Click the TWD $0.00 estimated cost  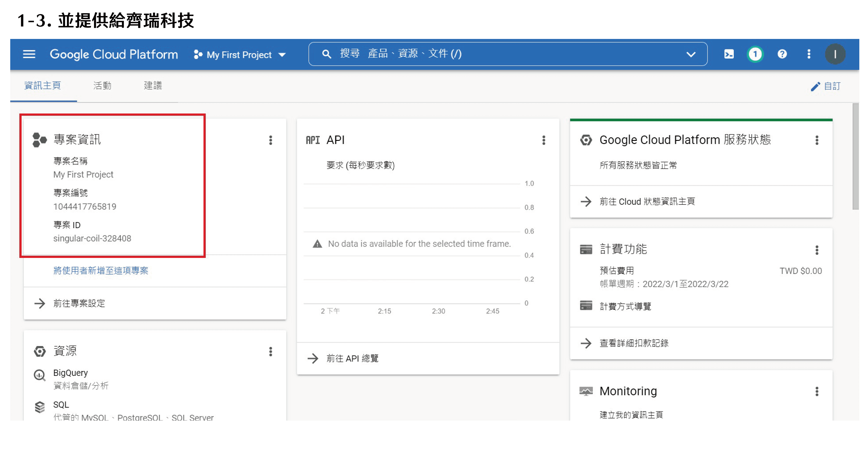coord(801,271)
